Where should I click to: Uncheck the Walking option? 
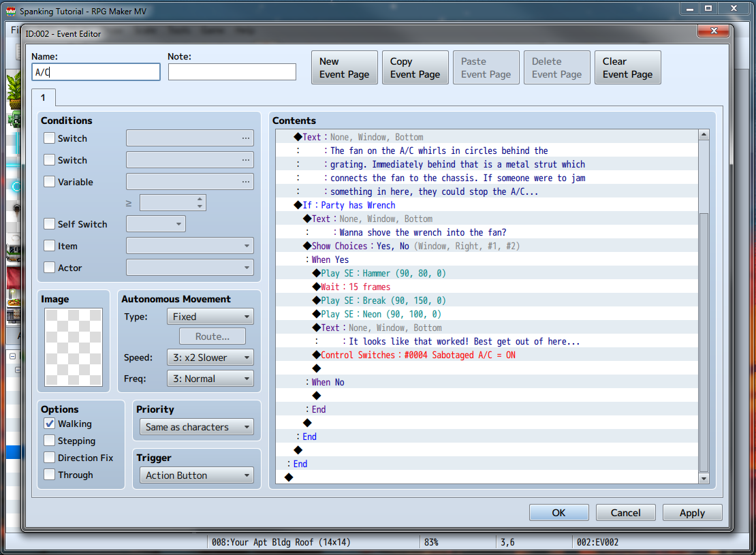click(x=49, y=424)
